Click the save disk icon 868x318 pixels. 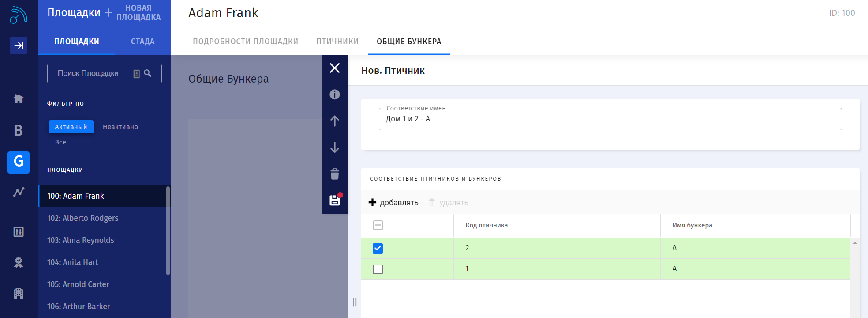click(335, 200)
